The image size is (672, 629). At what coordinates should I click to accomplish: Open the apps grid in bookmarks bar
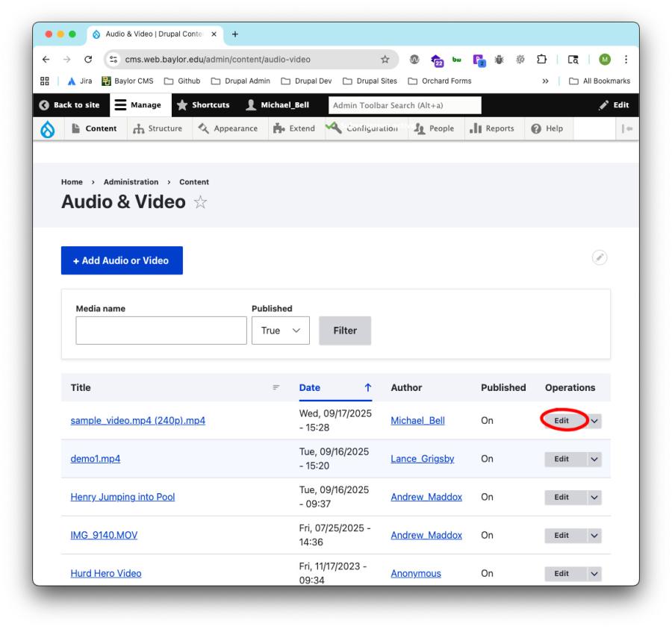pos(45,81)
